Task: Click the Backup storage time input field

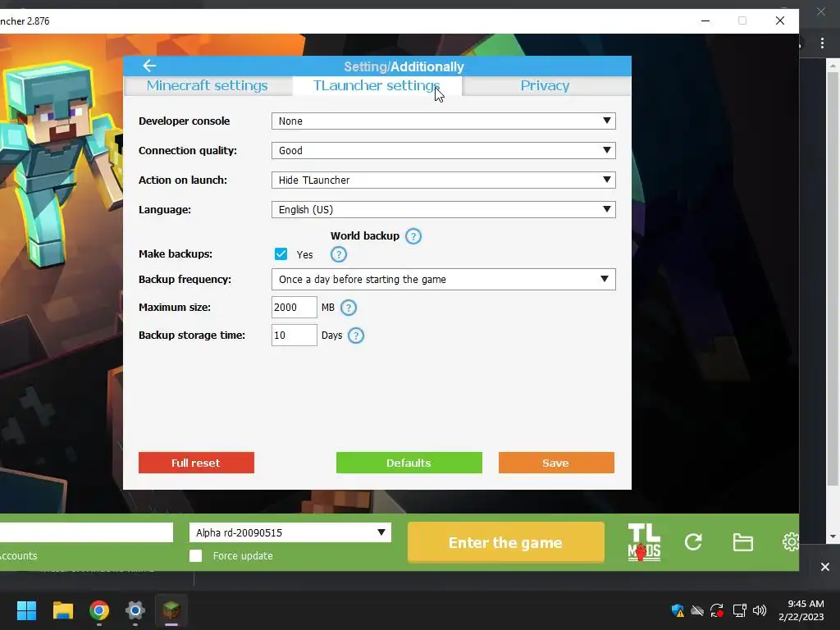Action: point(294,336)
